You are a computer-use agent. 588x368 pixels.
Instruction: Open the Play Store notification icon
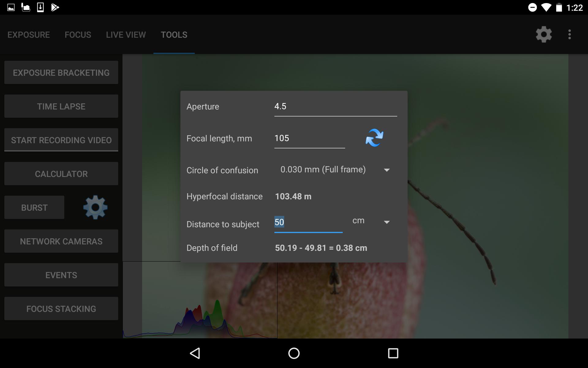pyautogui.click(x=55, y=7)
